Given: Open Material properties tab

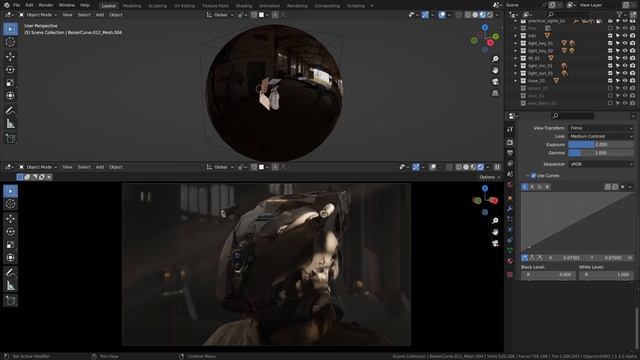Looking at the screenshot, I should 510,261.
